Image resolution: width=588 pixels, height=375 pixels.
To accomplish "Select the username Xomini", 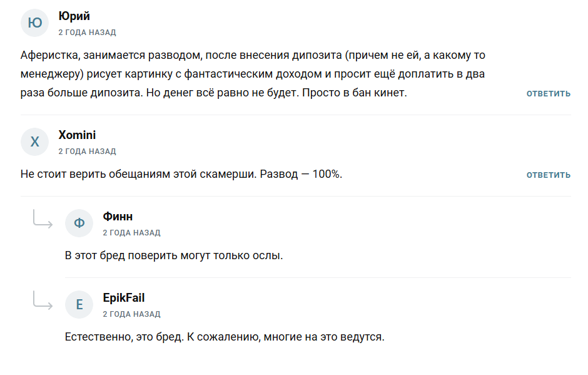I will coord(77,135).
